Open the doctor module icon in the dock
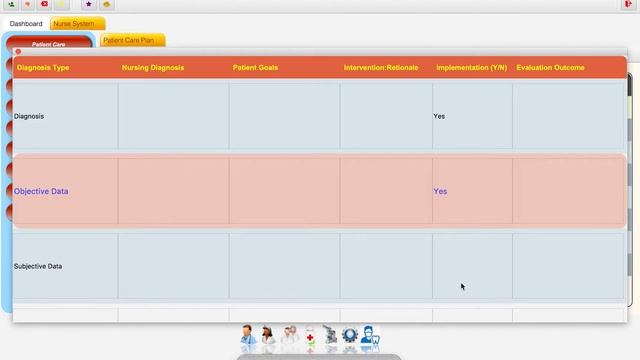This screenshot has width=640, height=360. [x=248, y=336]
